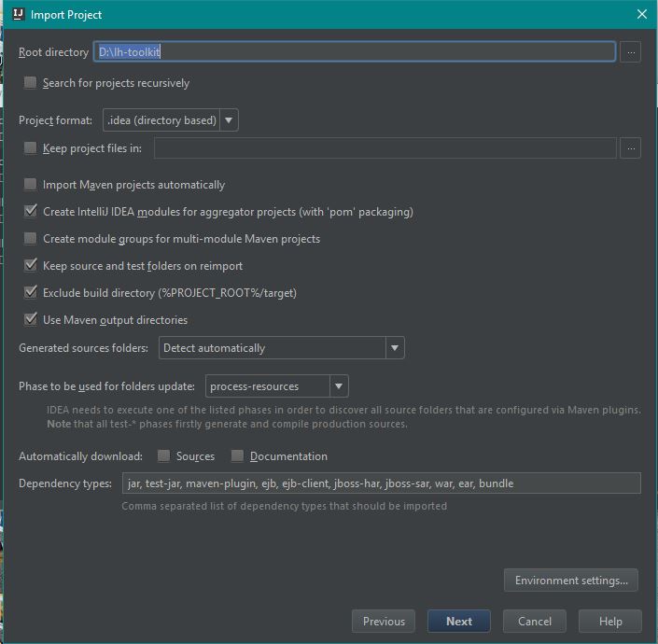
Task: Enable automatic download of Documentation
Action: [x=237, y=455]
